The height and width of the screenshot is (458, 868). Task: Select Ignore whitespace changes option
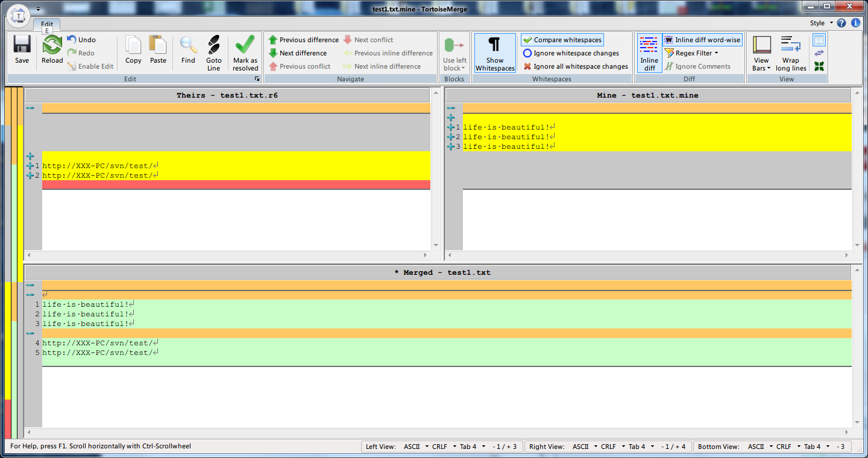point(570,53)
